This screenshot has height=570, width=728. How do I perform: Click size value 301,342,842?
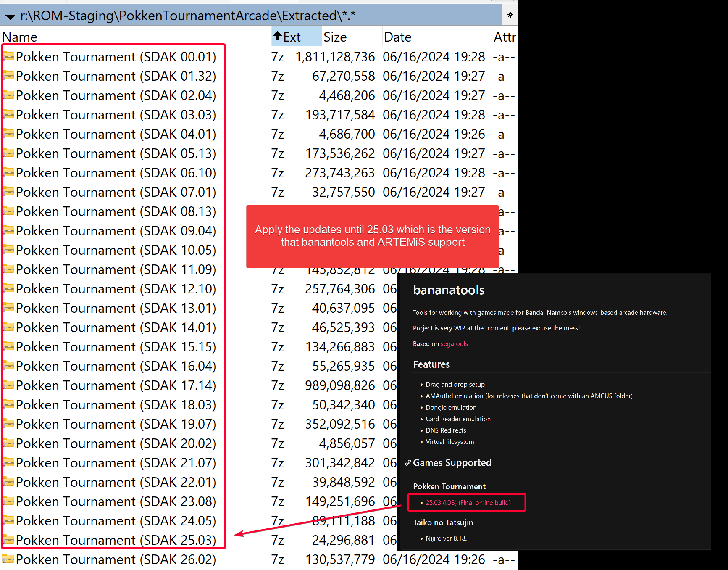340,463
